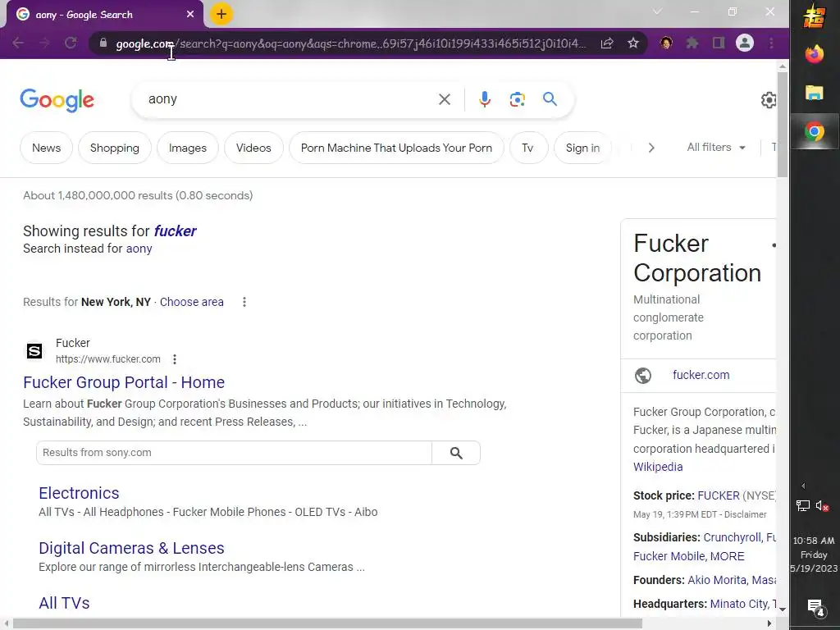The height and width of the screenshot is (630, 840).
Task: Open the tab search dropdown arrow
Action: coord(657,11)
